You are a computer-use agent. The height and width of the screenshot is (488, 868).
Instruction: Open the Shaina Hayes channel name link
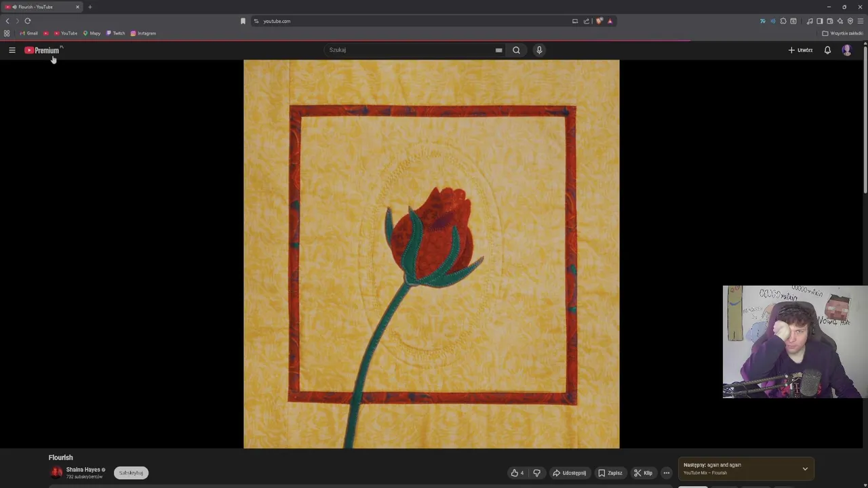click(x=83, y=470)
